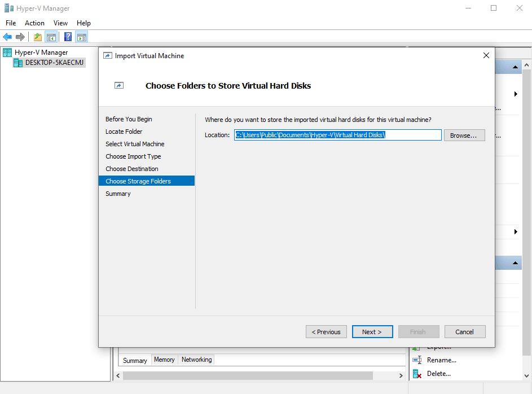This screenshot has width=532, height=394.
Task: Toggle Show/Hide Console Tree toolbar icon
Action: pyautogui.click(x=51, y=37)
